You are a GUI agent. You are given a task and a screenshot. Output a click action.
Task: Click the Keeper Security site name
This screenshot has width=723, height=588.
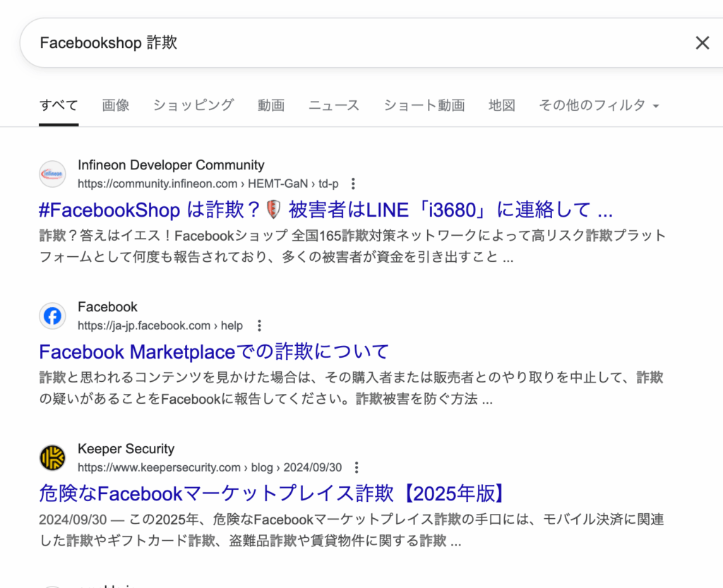tap(126, 449)
